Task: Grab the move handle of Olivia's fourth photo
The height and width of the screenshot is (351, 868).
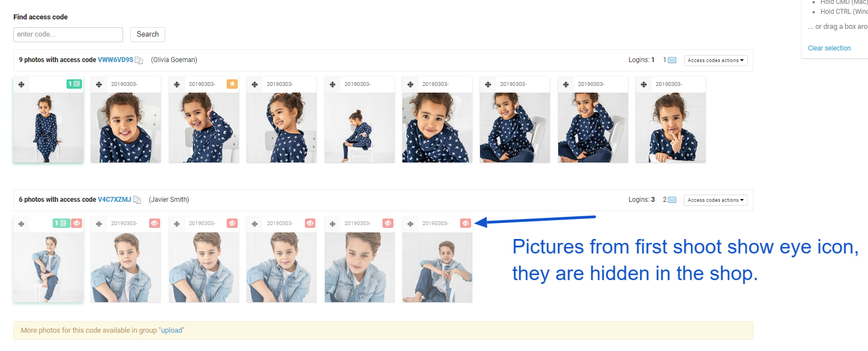Action: point(254,84)
